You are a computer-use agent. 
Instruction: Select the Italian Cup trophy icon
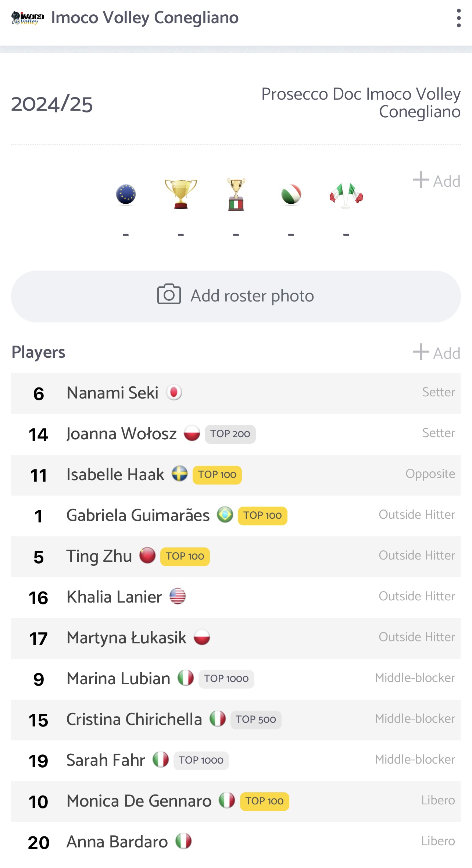(236, 194)
